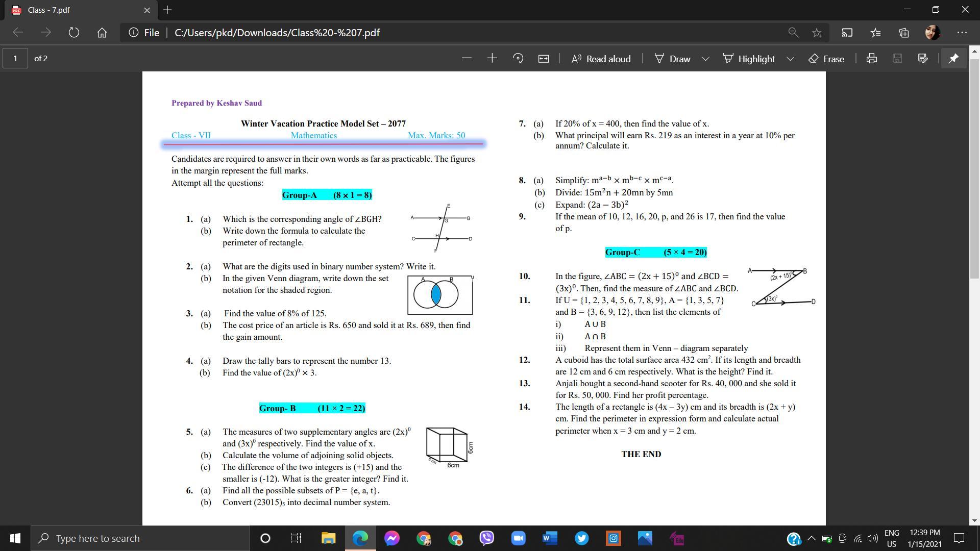Add this page to favorites
Viewport: 980px width, 551px height.
(817, 33)
